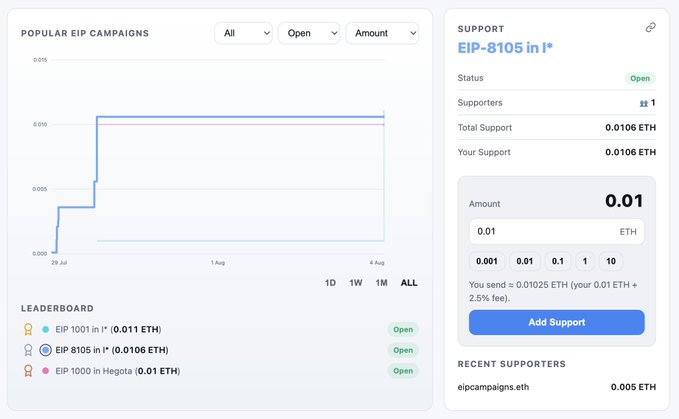Click Open badge of EIP 1000 row
This screenshot has height=419, width=679.
403,371
